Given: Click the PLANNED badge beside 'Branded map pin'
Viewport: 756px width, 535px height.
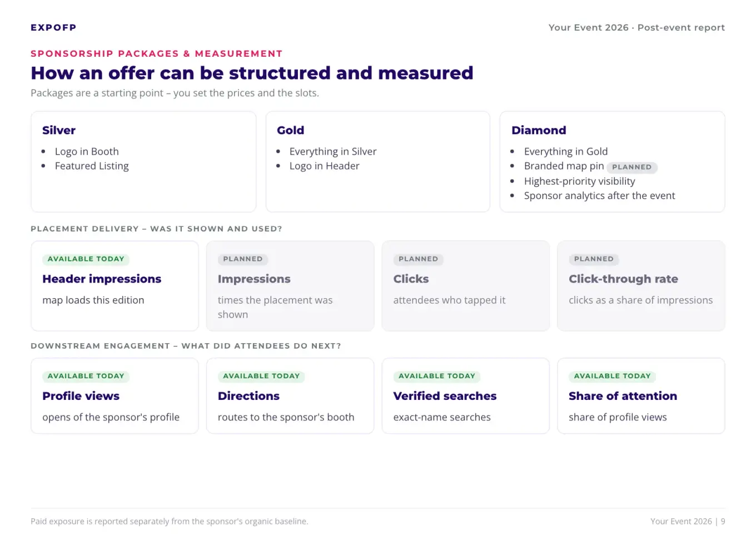Looking at the screenshot, I should pos(632,167).
